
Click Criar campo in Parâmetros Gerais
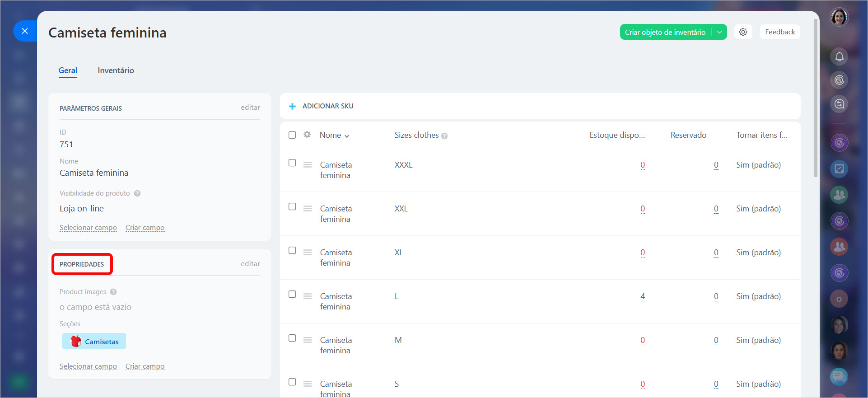click(x=145, y=228)
